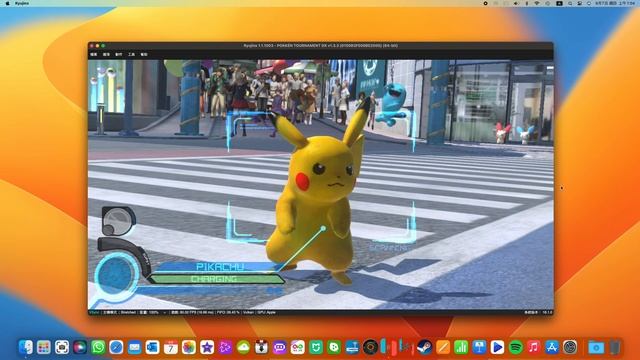
Task: Click the FIFO percentage status text
Action: (x=228, y=312)
